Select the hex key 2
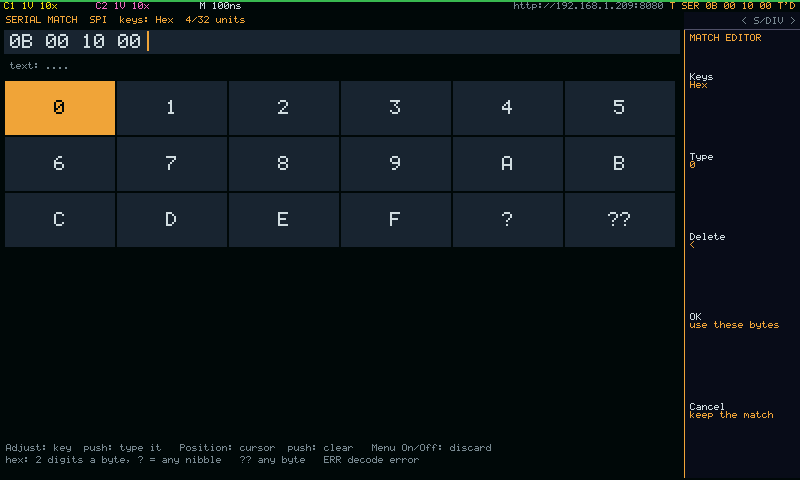Image resolution: width=800 pixels, height=480 pixels. point(284,108)
